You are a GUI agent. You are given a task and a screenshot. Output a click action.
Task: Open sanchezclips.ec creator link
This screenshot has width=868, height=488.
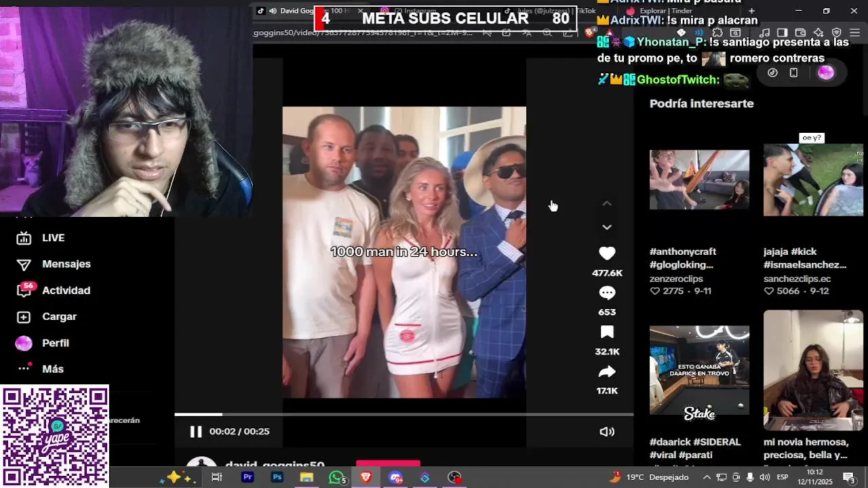pyautogui.click(x=797, y=279)
